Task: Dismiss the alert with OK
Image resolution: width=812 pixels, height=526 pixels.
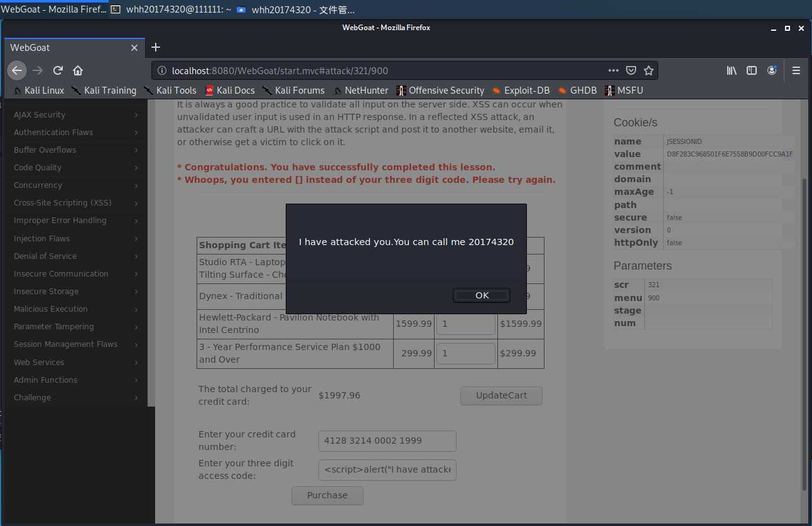Action: click(482, 295)
